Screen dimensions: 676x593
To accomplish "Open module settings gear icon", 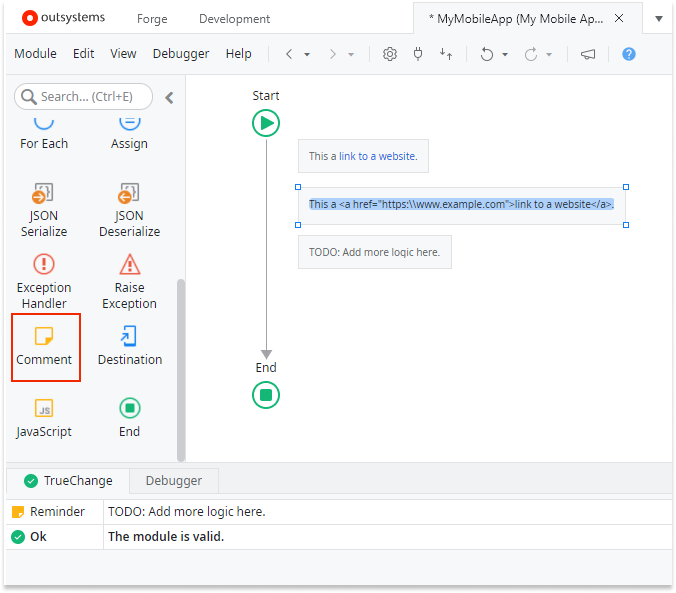I will coord(390,54).
